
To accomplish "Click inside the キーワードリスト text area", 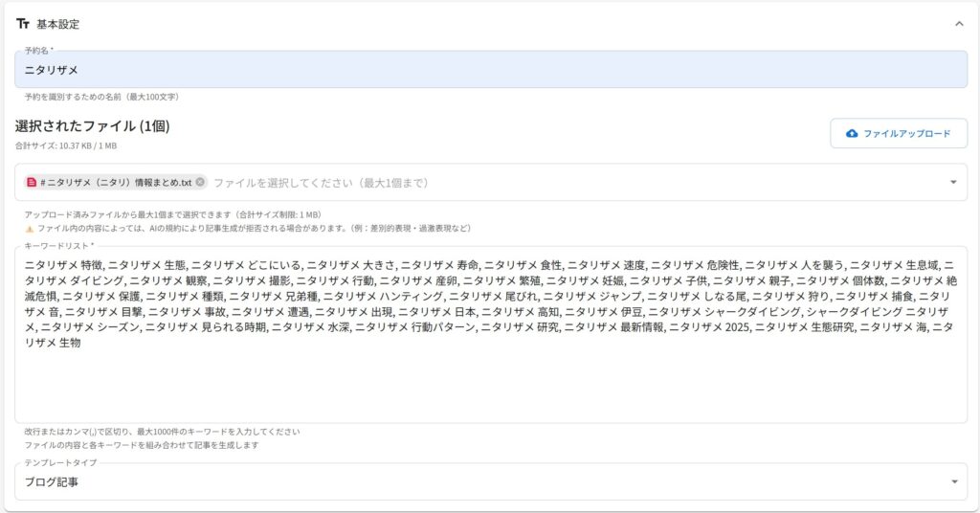I will [490, 383].
